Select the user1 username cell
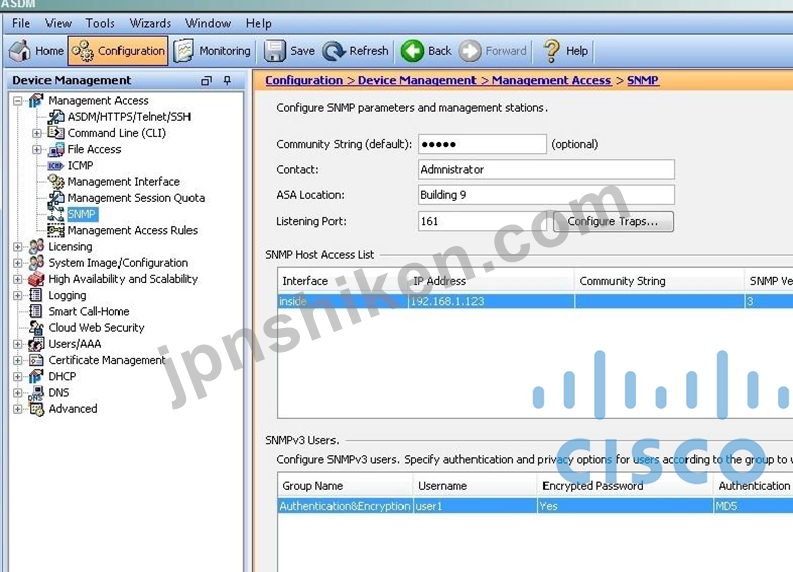 [x=475, y=506]
